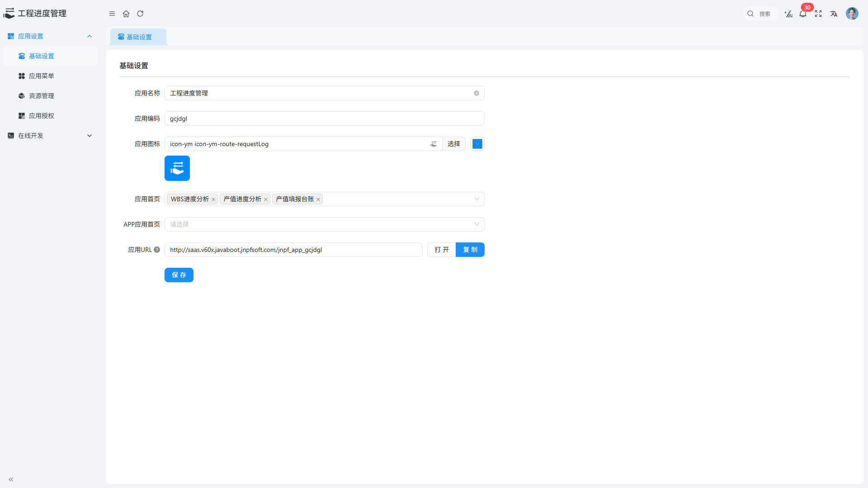Open the APP应用首页 dropdown

[x=324, y=224]
